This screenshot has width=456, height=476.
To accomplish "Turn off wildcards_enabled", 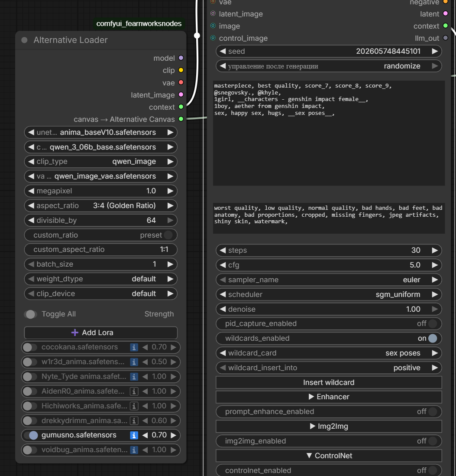I will pos(433,338).
